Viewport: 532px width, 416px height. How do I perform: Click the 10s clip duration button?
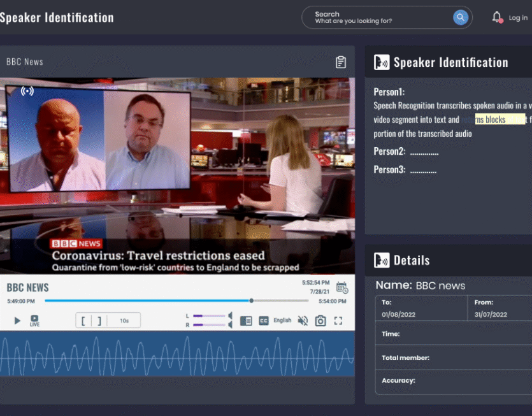pyautogui.click(x=124, y=320)
